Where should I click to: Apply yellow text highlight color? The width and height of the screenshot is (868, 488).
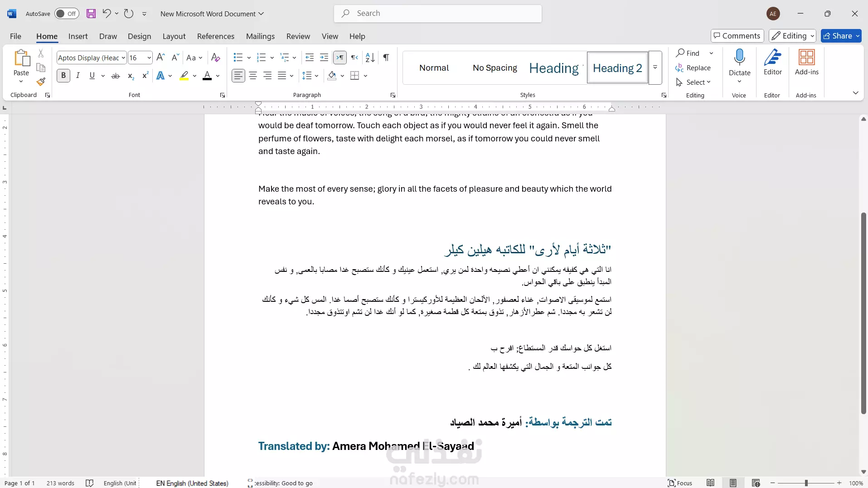click(184, 76)
